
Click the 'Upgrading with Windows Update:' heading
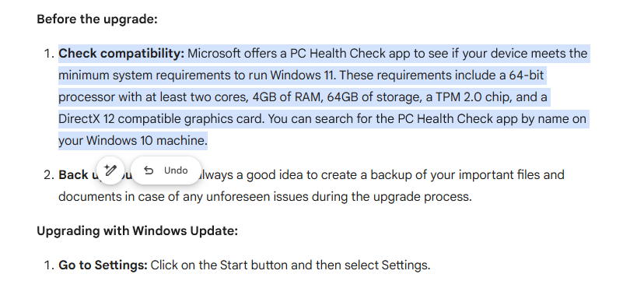click(x=137, y=231)
